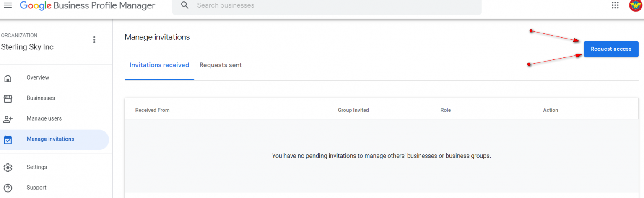Click the Google Business Profile Manager logo

pos(87,5)
